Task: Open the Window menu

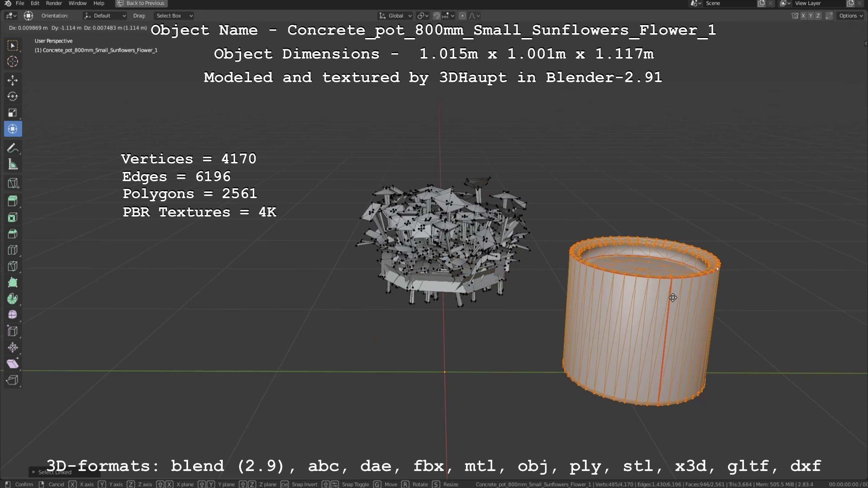Action: coord(77,3)
